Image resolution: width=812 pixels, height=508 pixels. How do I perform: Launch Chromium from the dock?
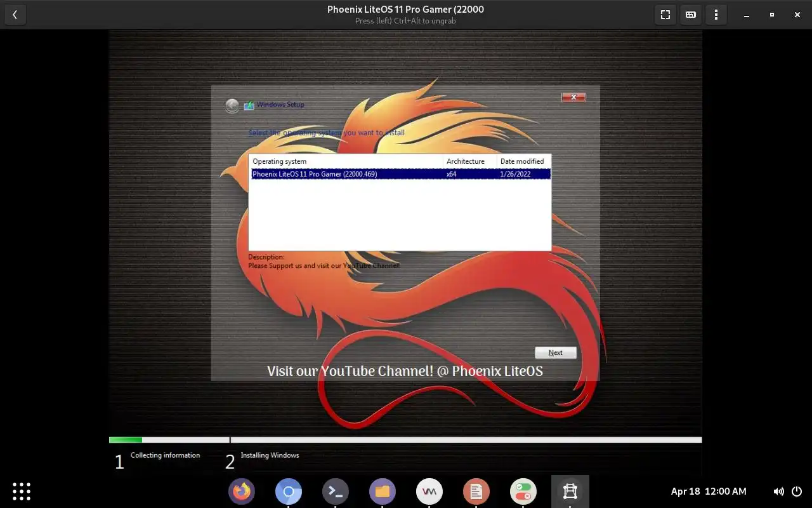click(x=289, y=491)
